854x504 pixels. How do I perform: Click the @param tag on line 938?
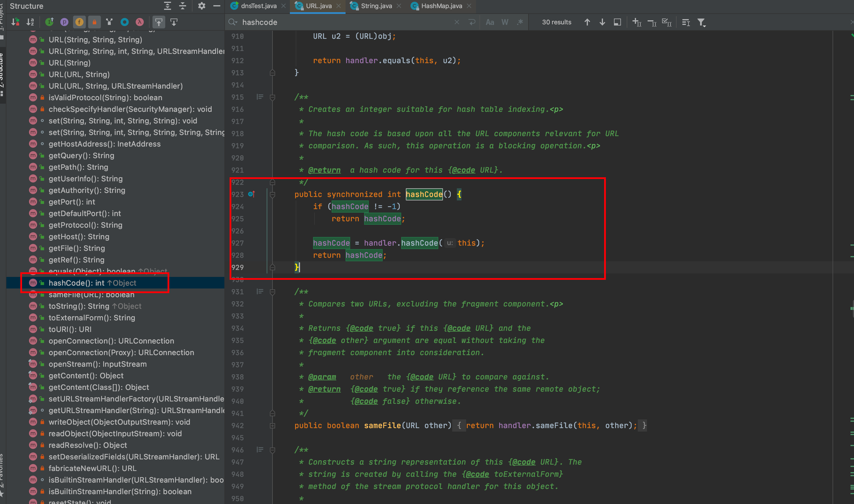point(322,377)
